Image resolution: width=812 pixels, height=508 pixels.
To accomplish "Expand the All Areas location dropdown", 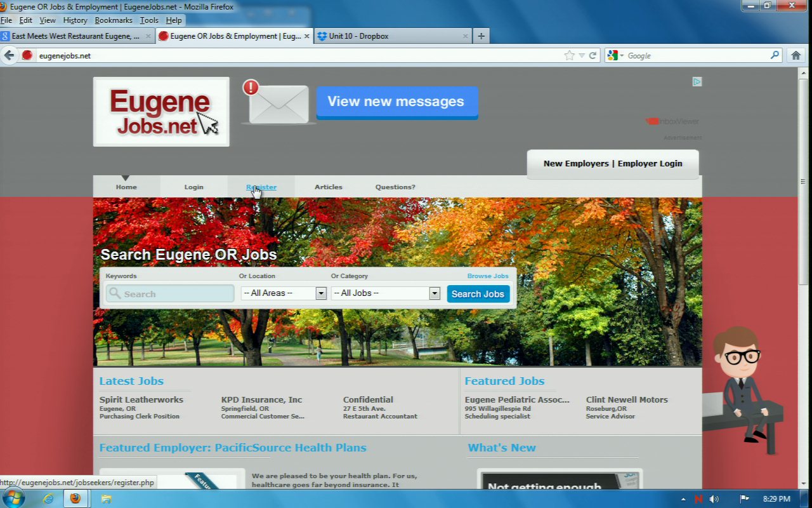I will tap(320, 293).
